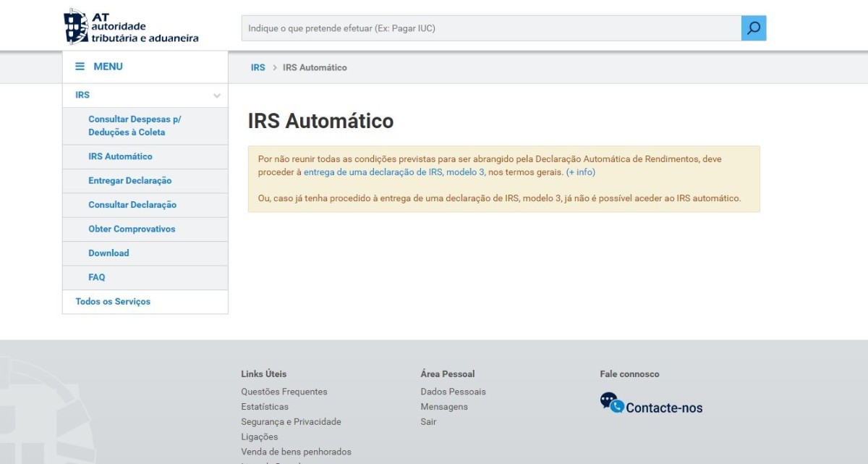Viewport: 868px width, 464px height.
Task: Open the FAQ section
Action: [96, 277]
